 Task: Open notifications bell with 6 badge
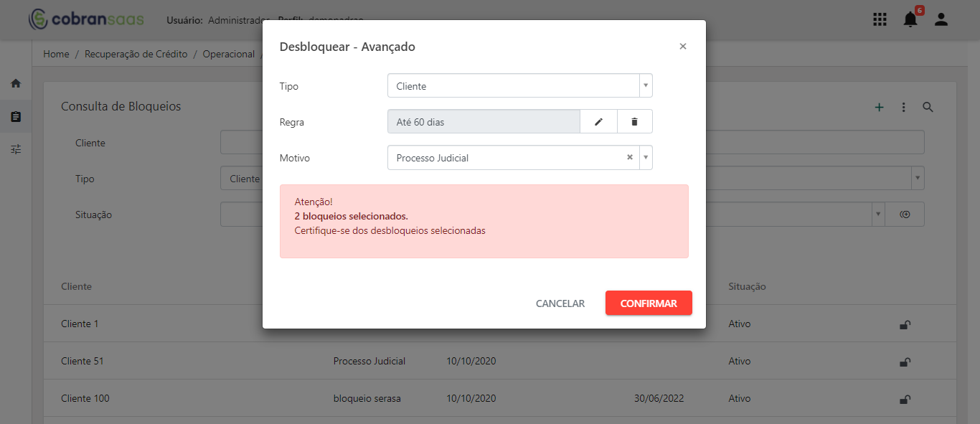pyautogui.click(x=911, y=18)
